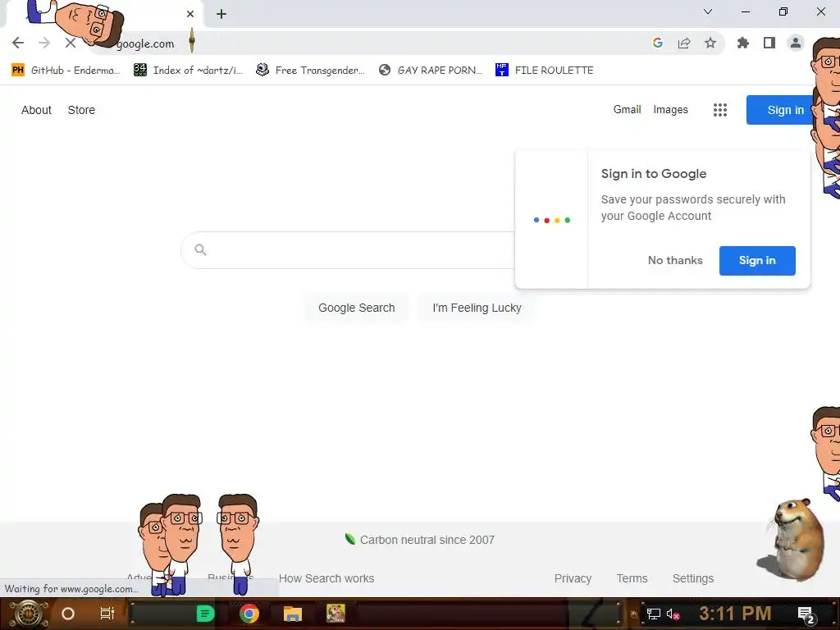This screenshot has height=630, width=840.
Task: Share this page via the share icon
Action: tap(684, 43)
